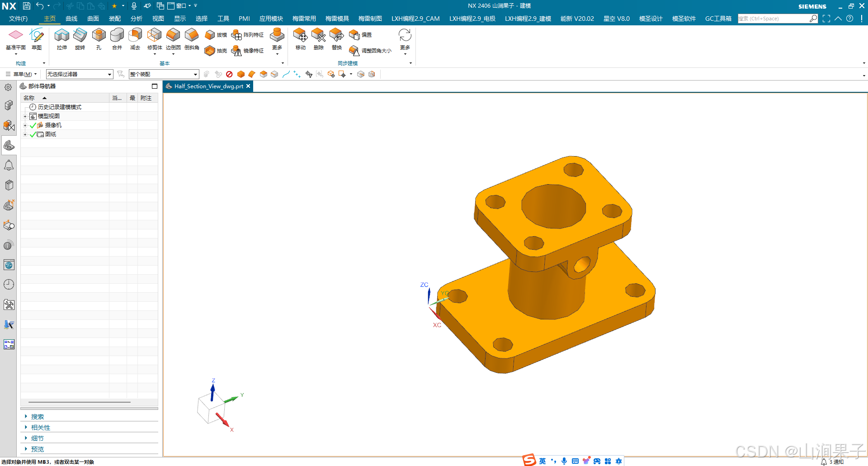Switch to the 曲线 ribbon tab
This screenshot has width=868, height=466.
(x=71, y=19)
